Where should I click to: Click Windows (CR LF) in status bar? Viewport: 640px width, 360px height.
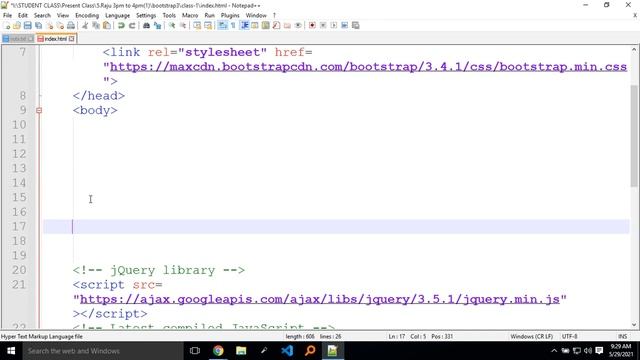[x=531, y=336]
